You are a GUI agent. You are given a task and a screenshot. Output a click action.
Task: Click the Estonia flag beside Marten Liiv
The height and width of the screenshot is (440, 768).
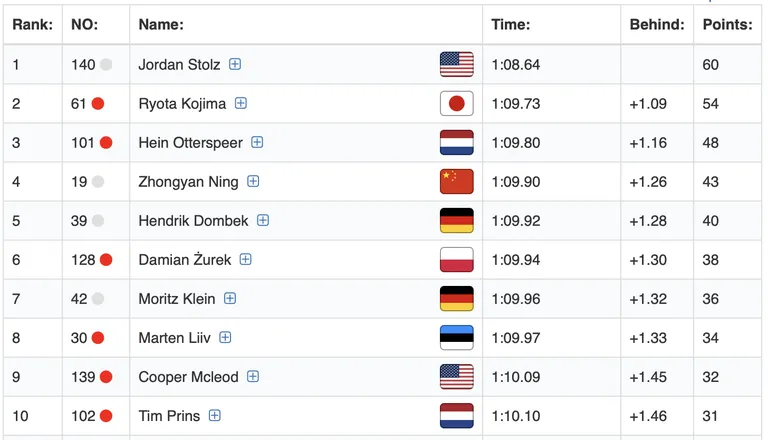[x=456, y=338]
